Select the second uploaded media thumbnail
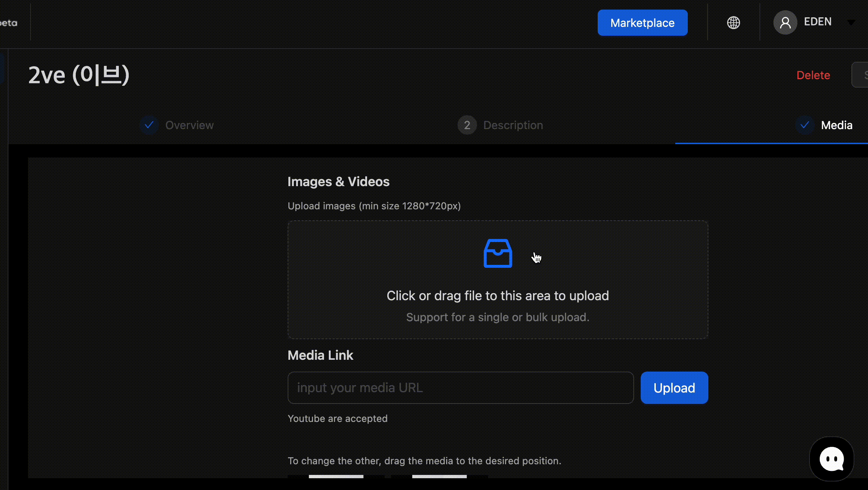Image resolution: width=868 pixels, height=490 pixels. [439, 476]
